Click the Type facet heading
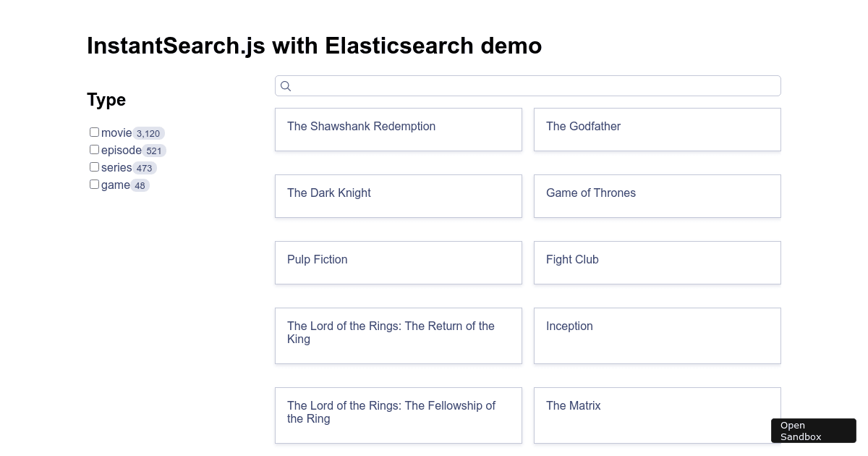The width and height of the screenshot is (868, 456). pos(106,100)
